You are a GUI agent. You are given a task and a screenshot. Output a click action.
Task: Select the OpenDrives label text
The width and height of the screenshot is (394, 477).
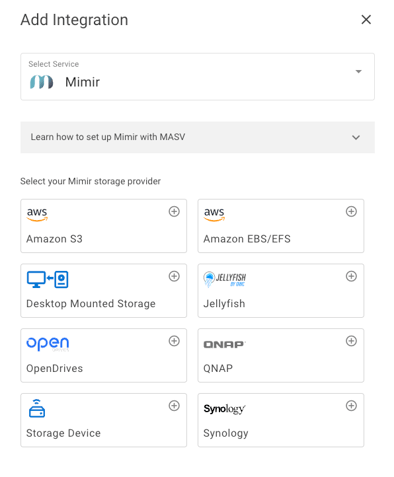pos(55,368)
